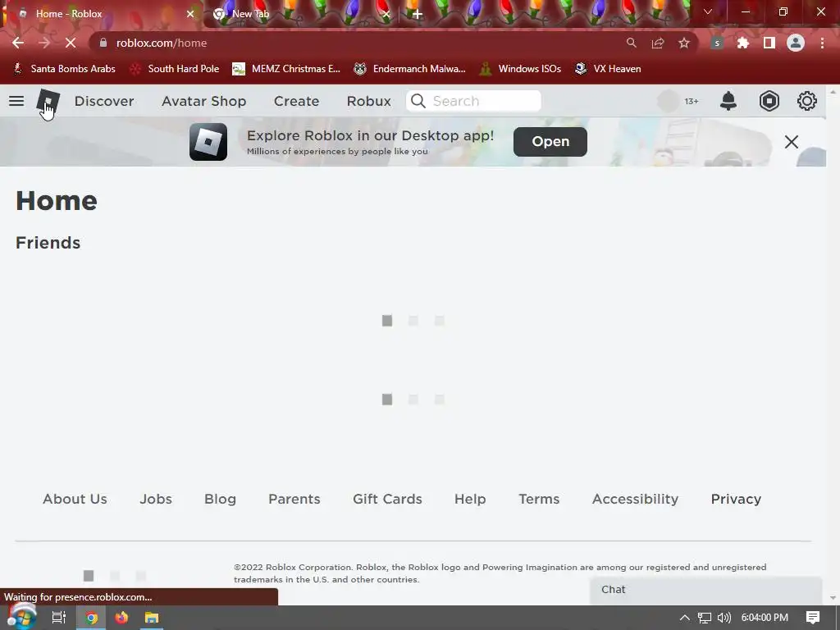840x630 pixels.
Task: Close the Home - Roblox tab
Action: [190, 14]
